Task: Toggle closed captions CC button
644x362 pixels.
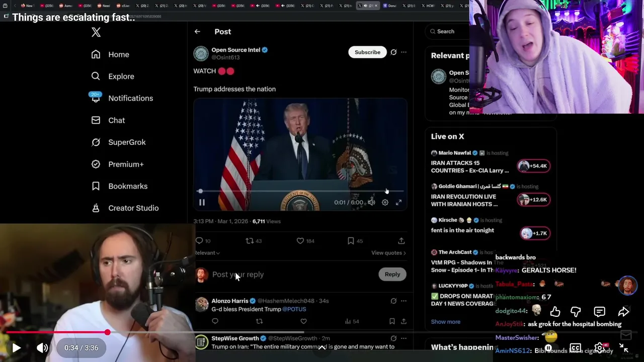Action: [575, 348]
